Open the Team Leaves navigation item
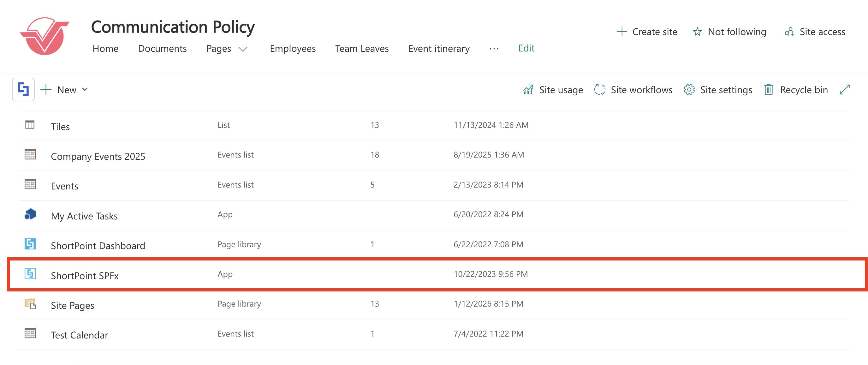Viewport: 868px width, 365px height. tap(361, 49)
